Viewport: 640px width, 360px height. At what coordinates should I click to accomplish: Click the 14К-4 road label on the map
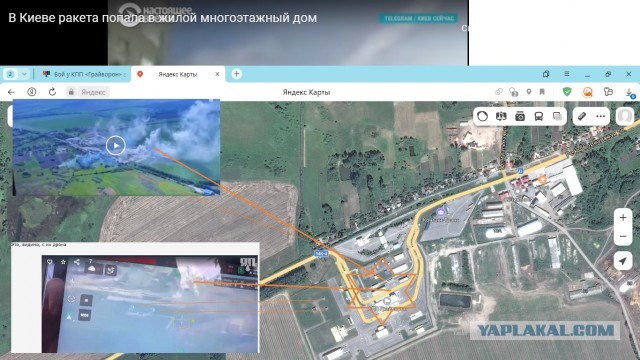click(321, 253)
